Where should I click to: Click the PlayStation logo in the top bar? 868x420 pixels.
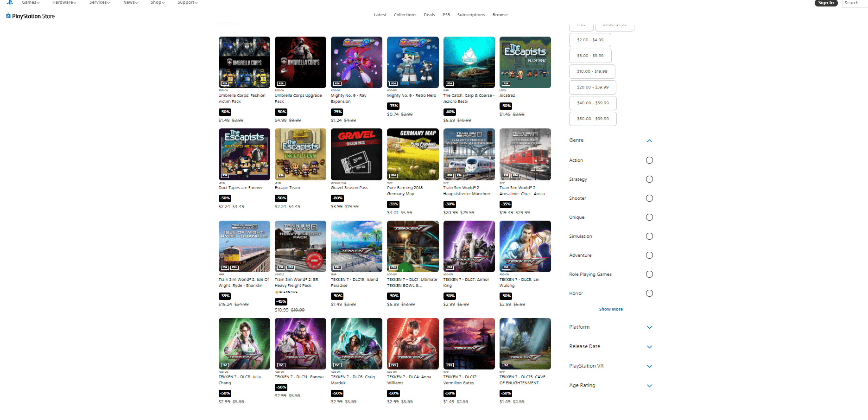tap(10, 2)
